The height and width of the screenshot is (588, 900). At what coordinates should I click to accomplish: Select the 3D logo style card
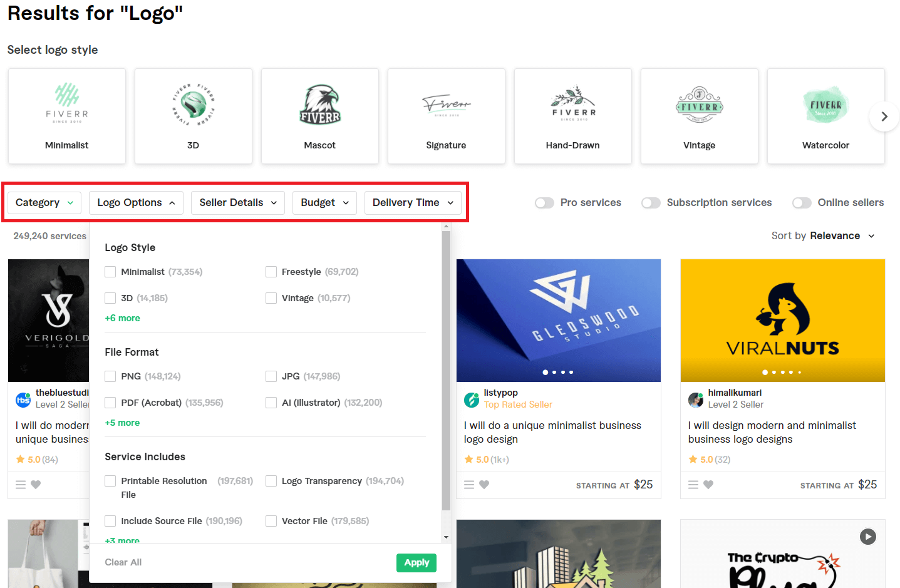pyautogui.click(x=194, y=116)
